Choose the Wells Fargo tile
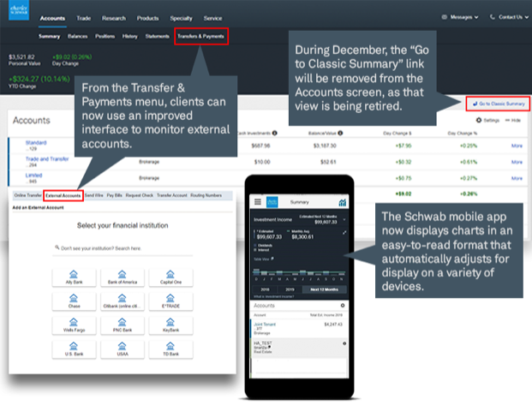 (74, 325)
